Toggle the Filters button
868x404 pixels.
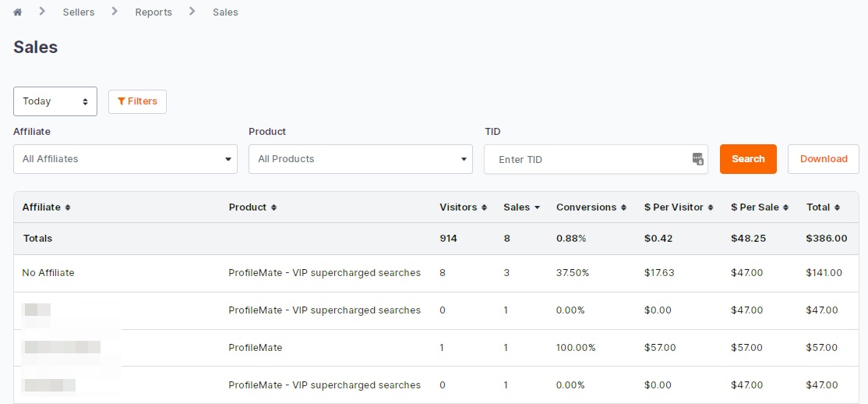coord(137,101)
